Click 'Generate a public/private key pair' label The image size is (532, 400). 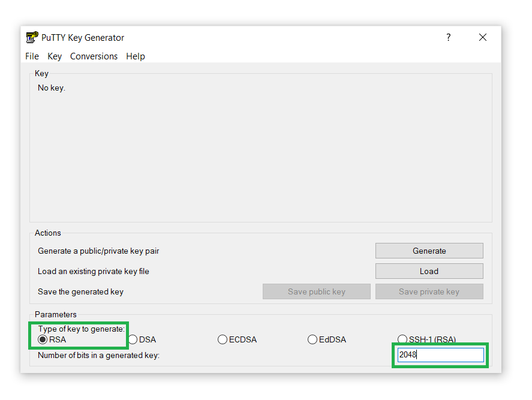(98, 251)
